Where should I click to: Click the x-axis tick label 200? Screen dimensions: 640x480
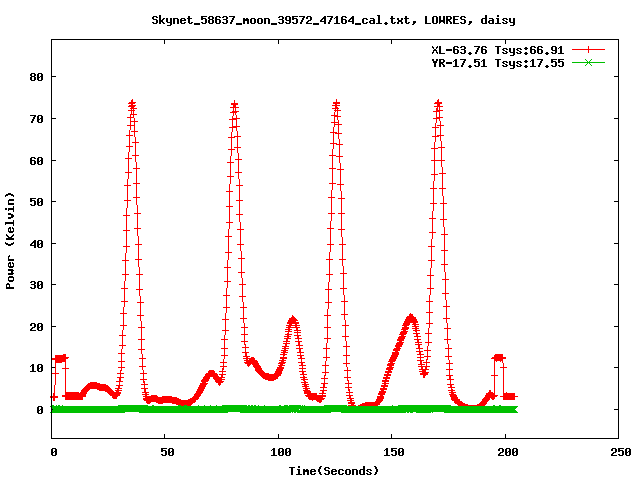point(507,452)
